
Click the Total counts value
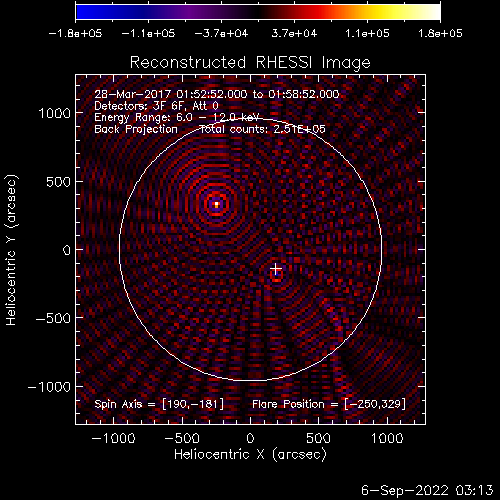(x=262, y=129)
